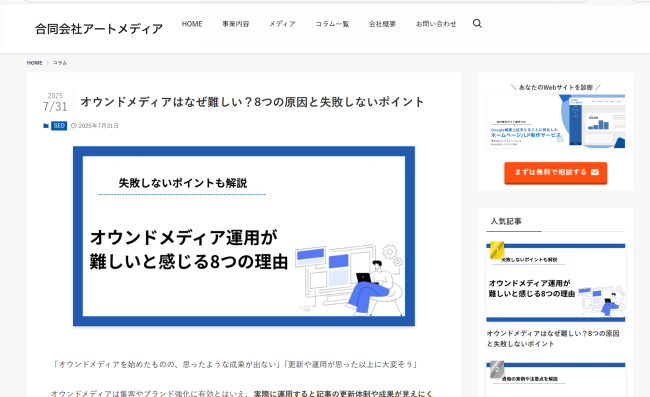Click the まずは無料で相談する button
Image resolution: width=650 pixels, height=397 pixels.
tap(555, 173)
